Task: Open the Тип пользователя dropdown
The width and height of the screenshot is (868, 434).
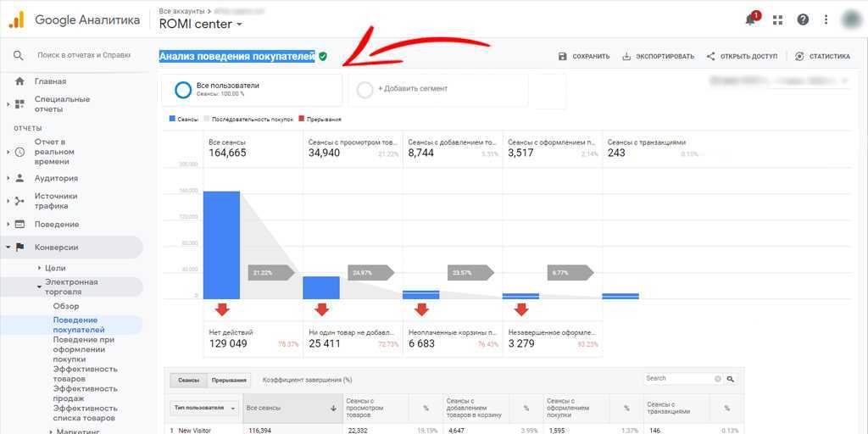Action: coord(204,408)
